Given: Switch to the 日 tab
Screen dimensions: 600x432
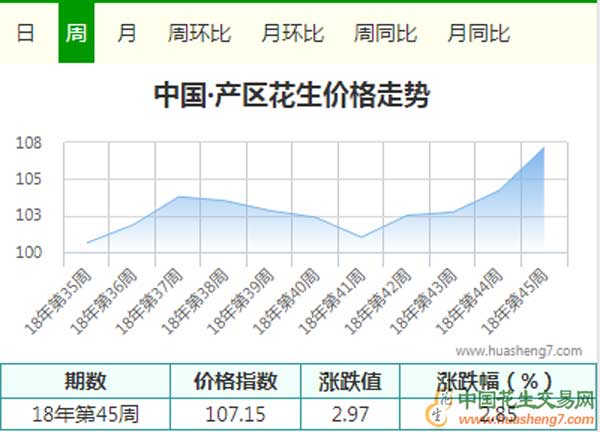Looking at the screenshot, I should pos(25,33).
